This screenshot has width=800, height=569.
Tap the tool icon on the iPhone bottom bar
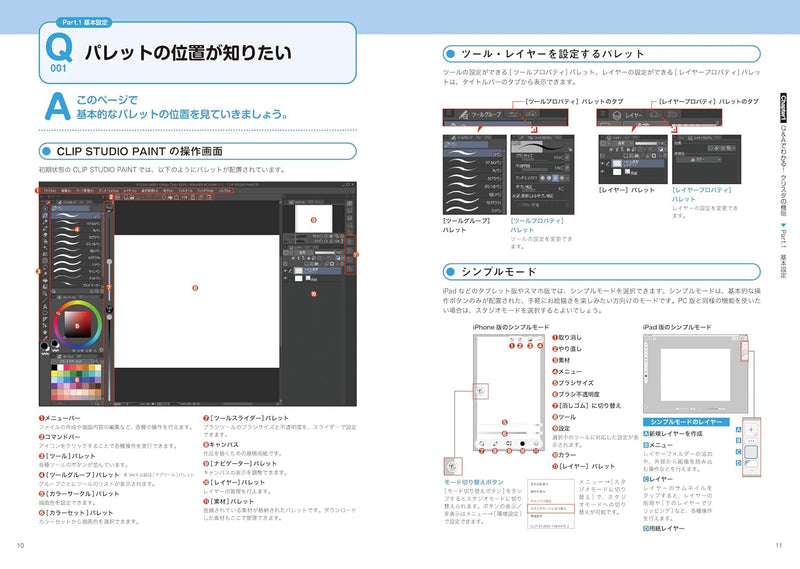(x=495, y=443)
